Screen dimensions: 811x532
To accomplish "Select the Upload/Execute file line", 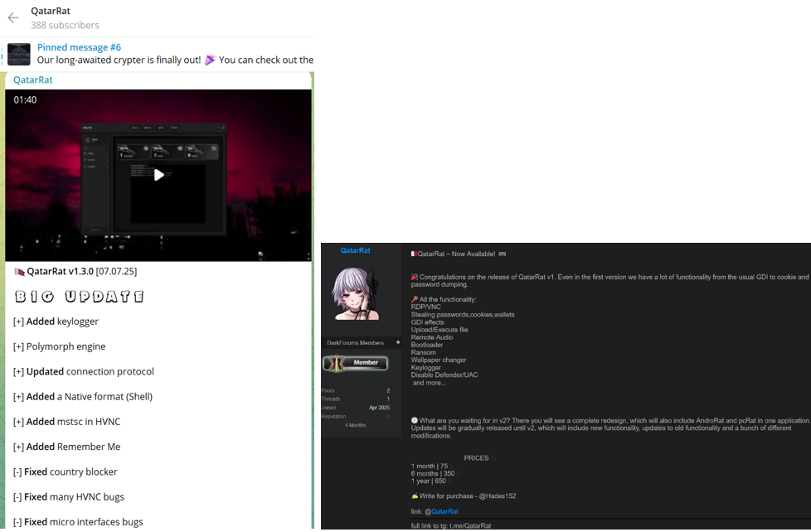I will point(439,329).
